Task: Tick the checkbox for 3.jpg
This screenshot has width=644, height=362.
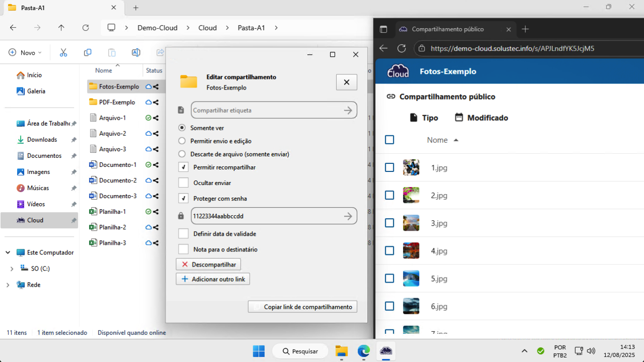Action: tap(389, 223)
